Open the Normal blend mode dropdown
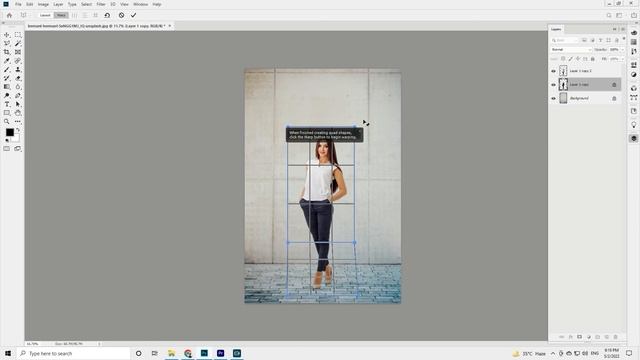Viewport: 640px width, 360px height. (571, 49)
